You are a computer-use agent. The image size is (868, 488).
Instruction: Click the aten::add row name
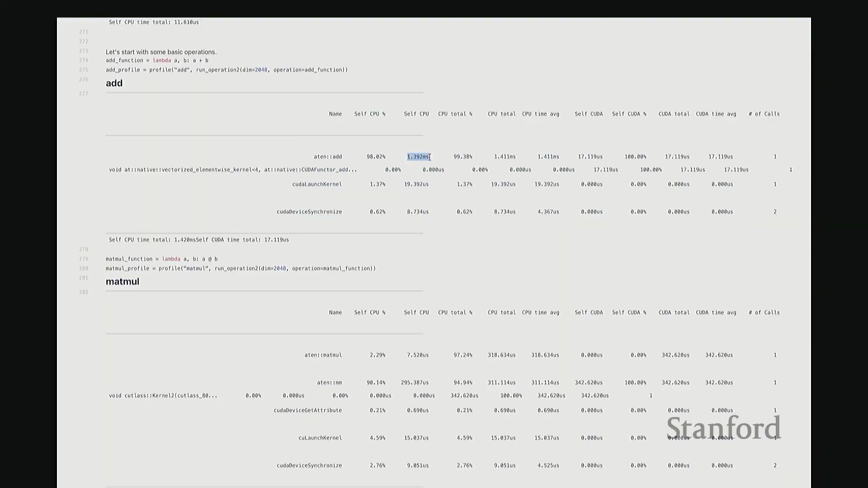coord(328,157)
